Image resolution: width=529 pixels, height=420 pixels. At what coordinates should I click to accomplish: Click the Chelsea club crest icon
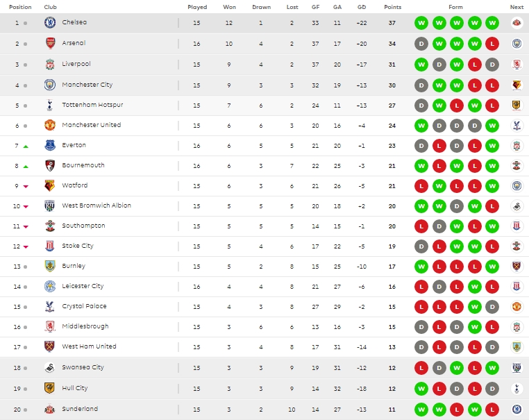pyautogui.click(x=50, y=23)
